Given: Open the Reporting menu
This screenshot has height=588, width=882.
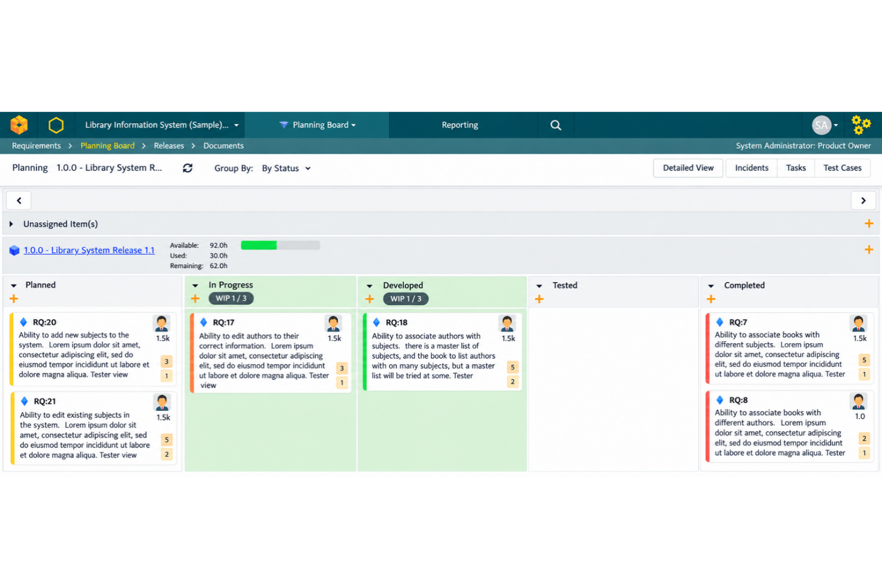Looking at the screenshot, I should (460, 125).
